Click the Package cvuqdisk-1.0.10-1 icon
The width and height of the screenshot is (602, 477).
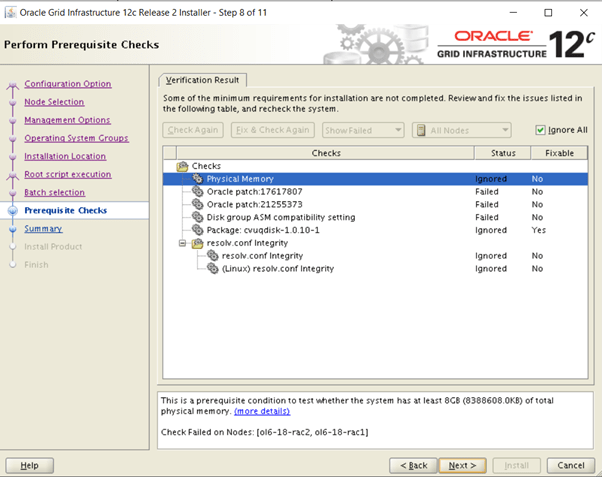pyautogui.click(x=198, y=230)
